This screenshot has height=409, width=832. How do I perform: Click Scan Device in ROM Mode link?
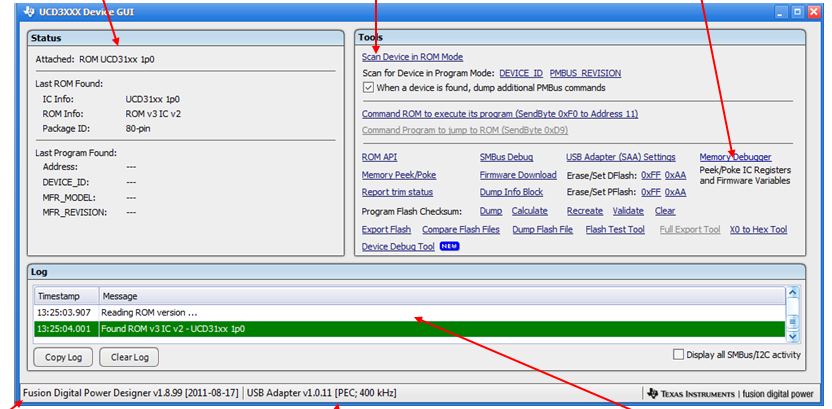412,57
